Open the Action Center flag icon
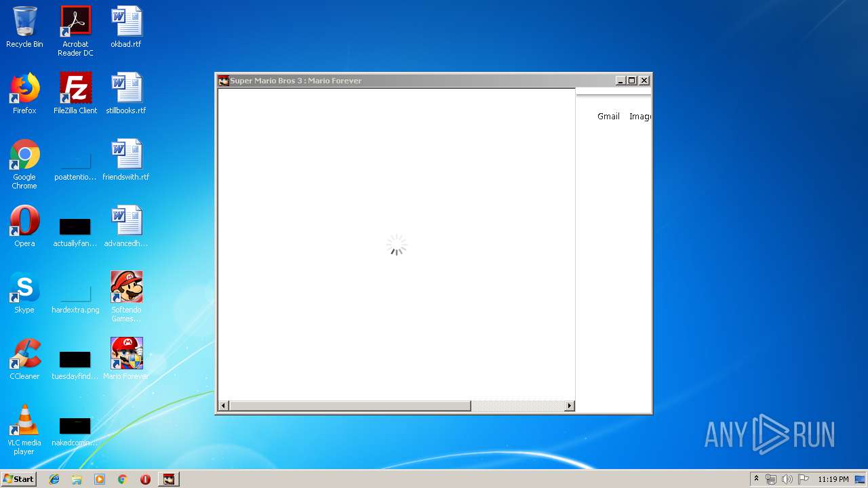 (804, 479)
